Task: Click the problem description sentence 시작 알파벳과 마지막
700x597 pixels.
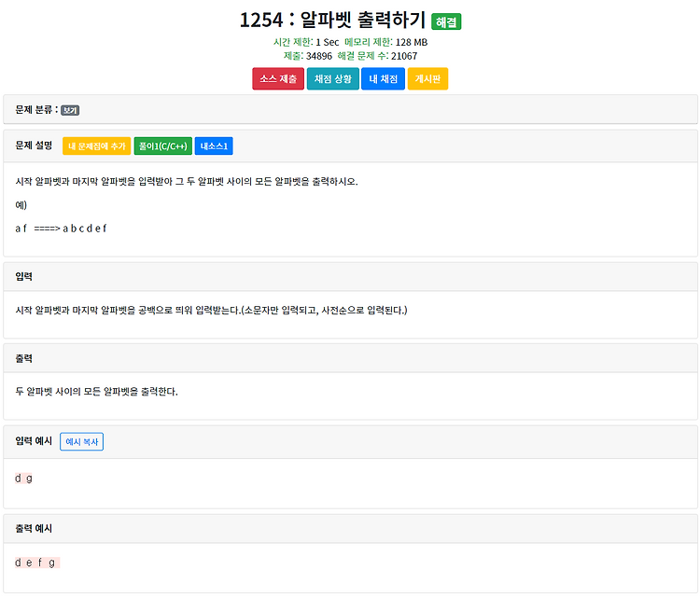Action: tap(187, 182)
